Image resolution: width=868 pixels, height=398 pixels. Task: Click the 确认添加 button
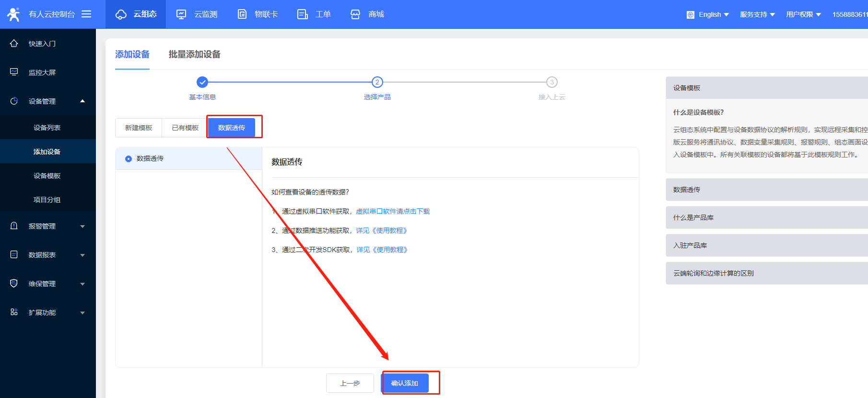[x=405, y=383]
